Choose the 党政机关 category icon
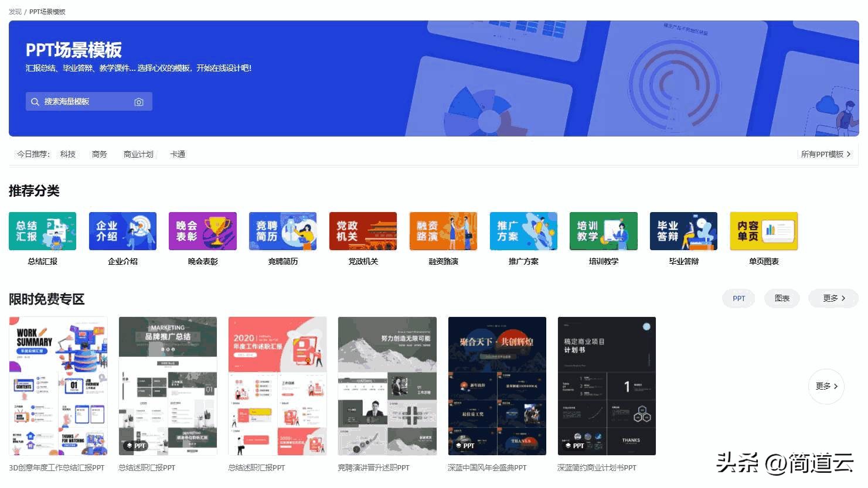This screenshot has height=488, width=868. tap(363, 231)
